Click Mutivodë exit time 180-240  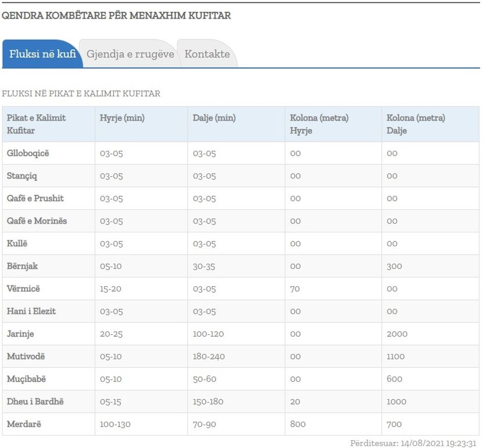point(209,357)
